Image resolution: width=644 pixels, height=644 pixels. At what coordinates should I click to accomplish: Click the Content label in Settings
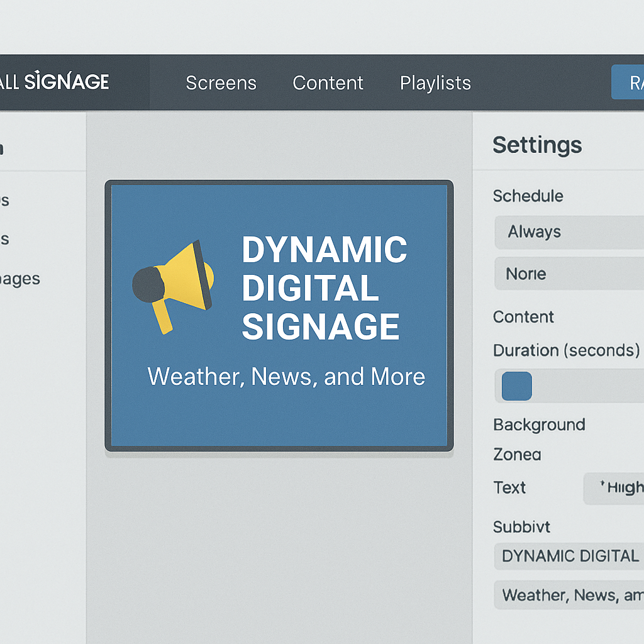click(523, 317)
